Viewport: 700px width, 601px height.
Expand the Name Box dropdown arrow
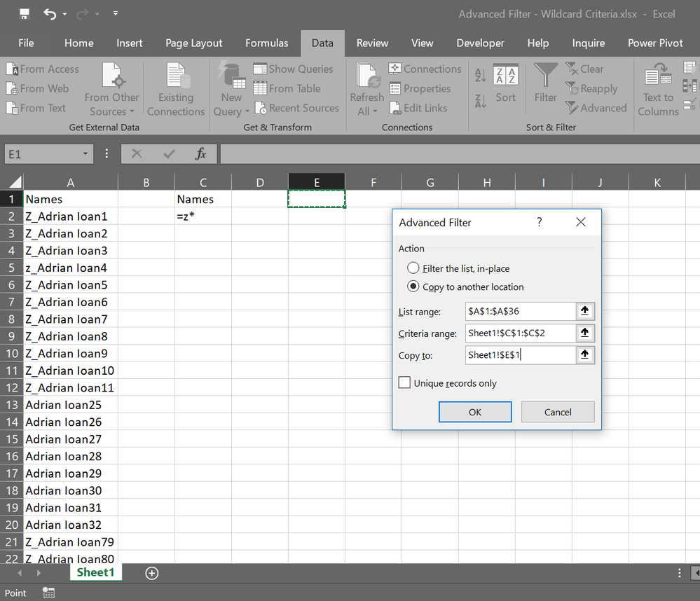pyautogui.click(x=85, y=154)
